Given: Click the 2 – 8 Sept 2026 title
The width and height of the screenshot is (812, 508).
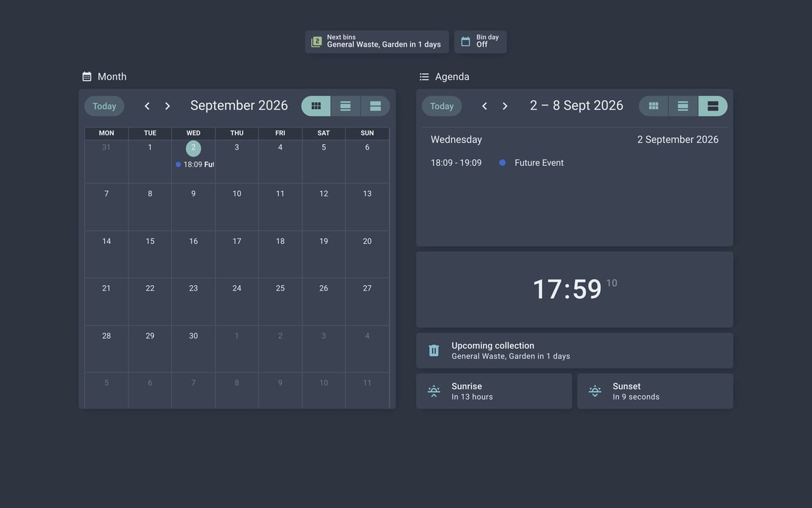Looking at the screenshot, I should pyautogui.click(x=577, y=106).
